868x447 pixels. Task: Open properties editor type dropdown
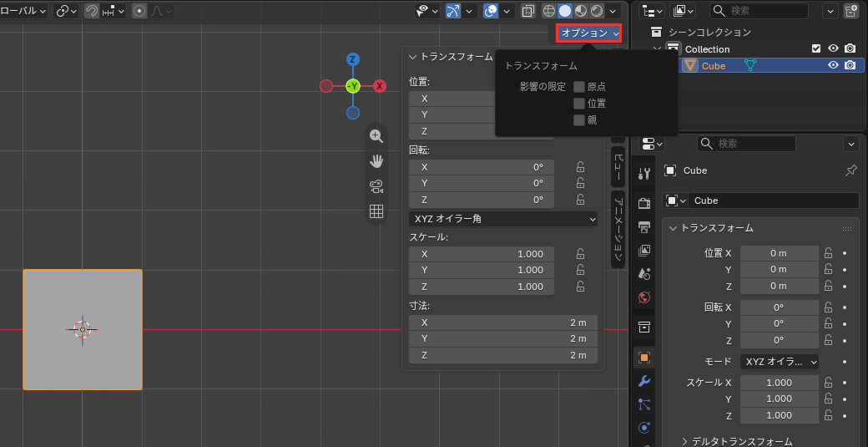(x=652, y=144)
